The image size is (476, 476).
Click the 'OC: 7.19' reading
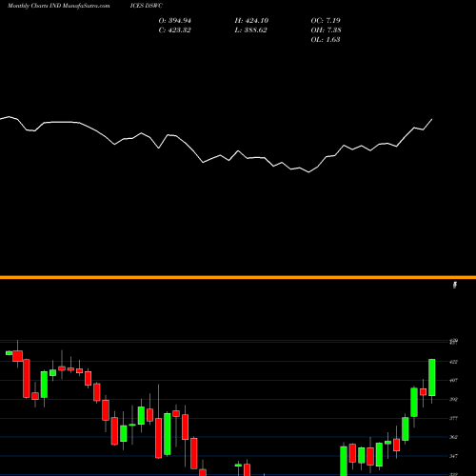pyautogui.click(x=326, y=21)
